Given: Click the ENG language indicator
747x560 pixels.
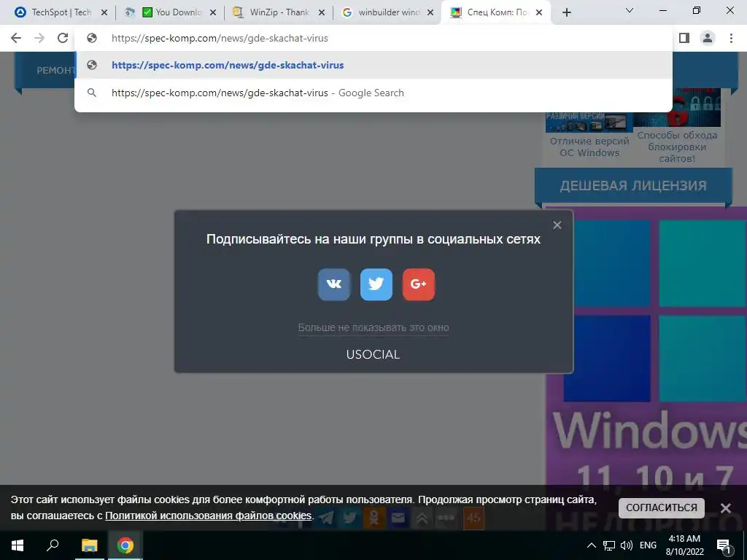Looking at the screenshot, I should pos(648,545).
